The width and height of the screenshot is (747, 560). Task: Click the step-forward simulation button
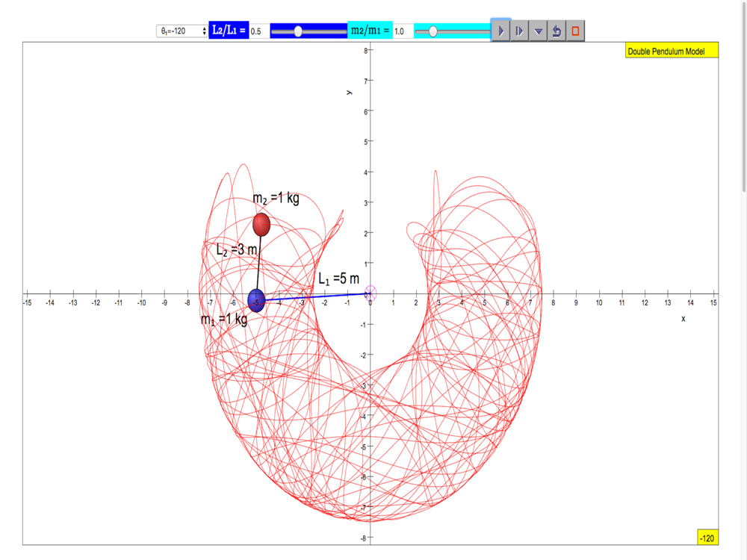[x=519, y=31]
